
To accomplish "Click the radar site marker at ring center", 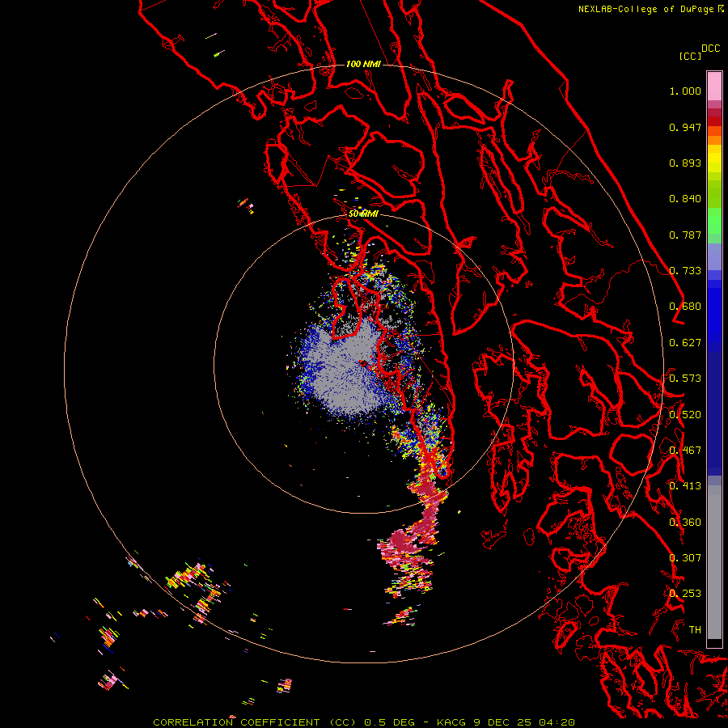I will [x=363, y=363].
